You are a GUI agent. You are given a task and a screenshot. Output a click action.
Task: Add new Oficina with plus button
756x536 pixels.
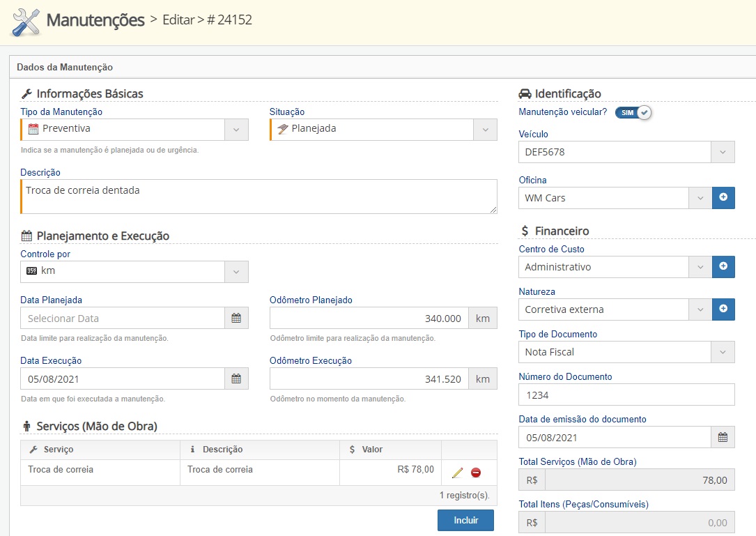[x=723, y=198]
